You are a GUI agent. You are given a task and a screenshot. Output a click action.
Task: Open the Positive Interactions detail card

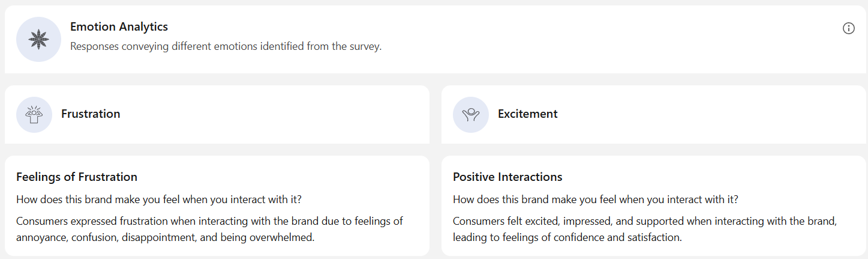[654, 206]
